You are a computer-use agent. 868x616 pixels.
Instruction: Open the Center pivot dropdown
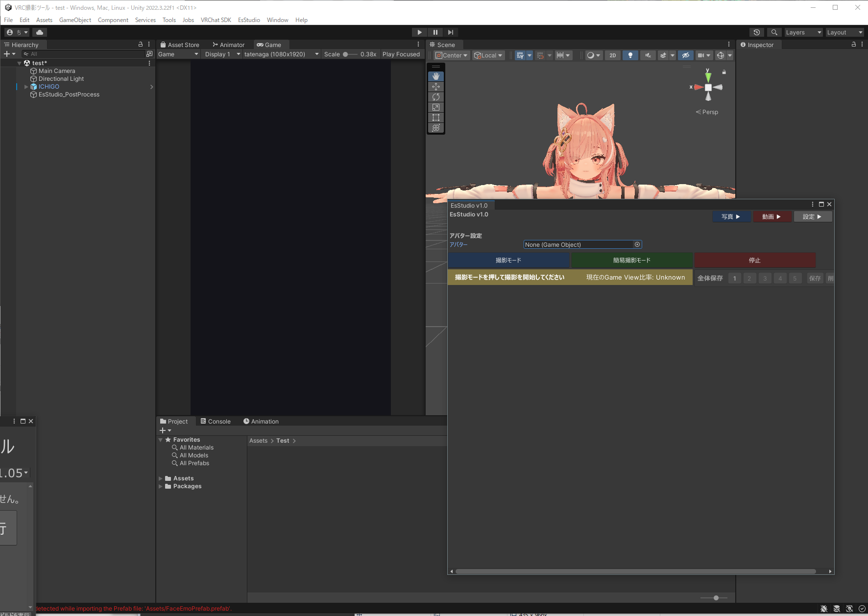click(x=452, y=55)
